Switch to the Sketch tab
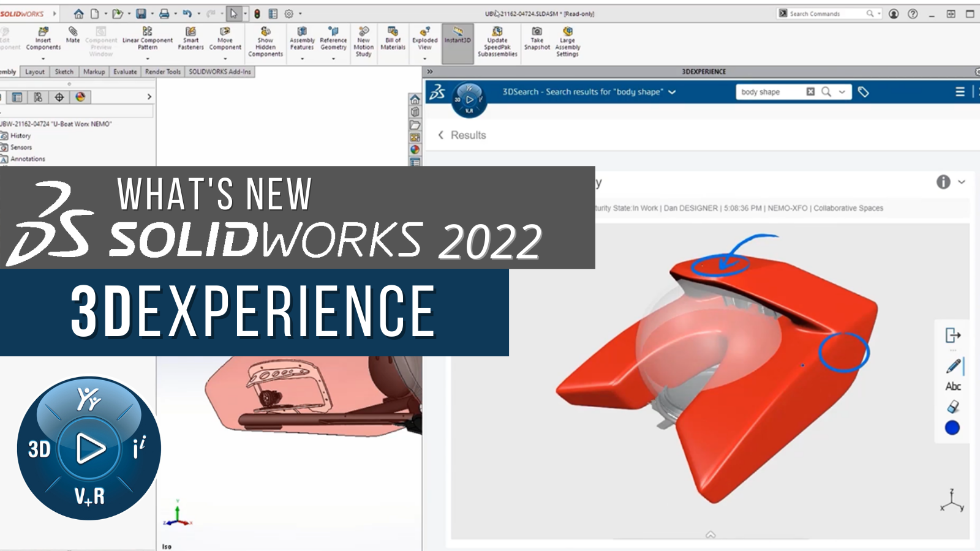Screen dimensions: 980x551 (64, 72)
